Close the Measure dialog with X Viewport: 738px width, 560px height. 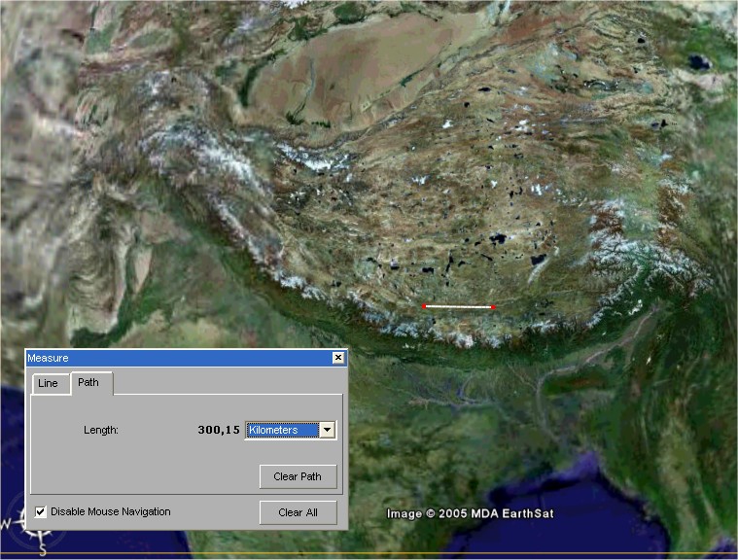pos(338,358)
